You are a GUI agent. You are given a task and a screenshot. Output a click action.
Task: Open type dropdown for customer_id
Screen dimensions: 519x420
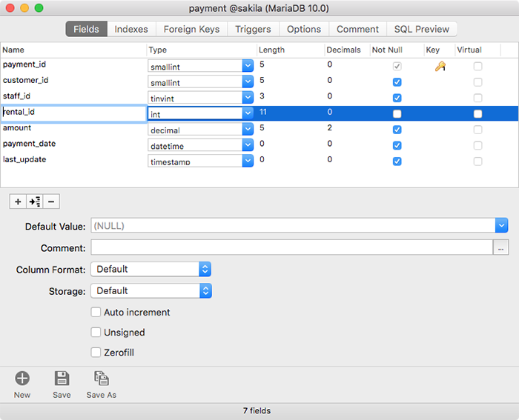coord(248,81)
